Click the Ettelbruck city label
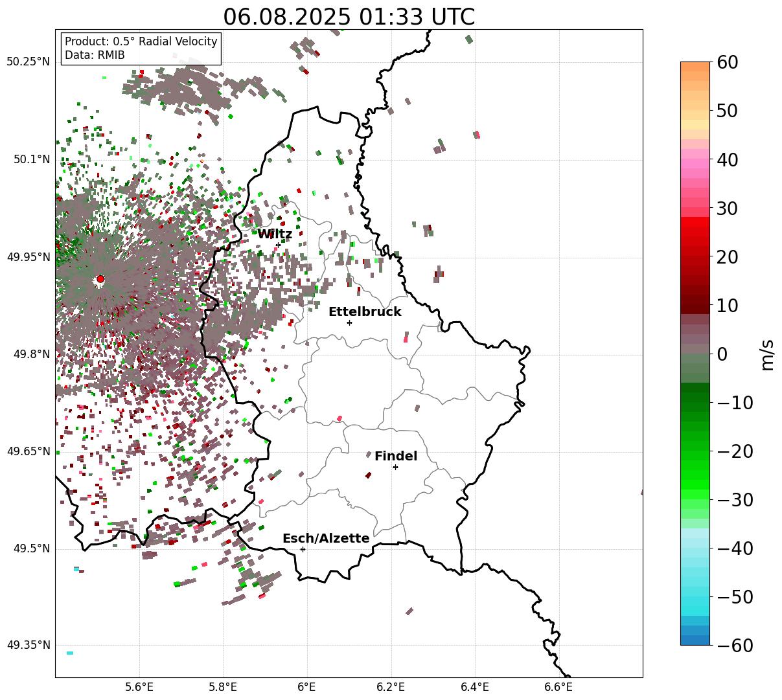This screenshot has height=700, width=782. coord(365,311)
